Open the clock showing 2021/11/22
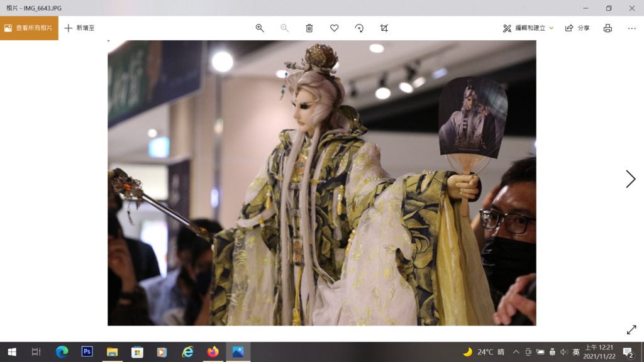The width and height of the screenshot is (644, 362). pos(599,352)
